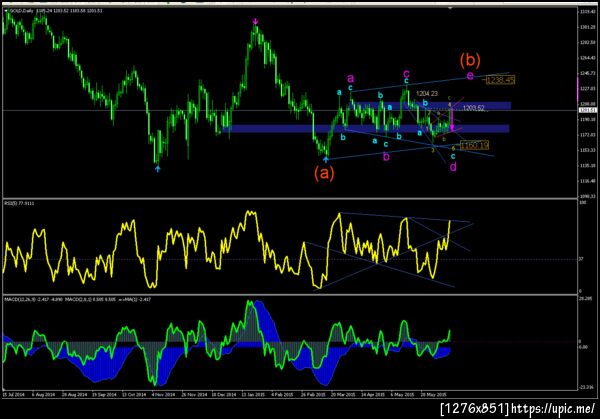The height and width of the screenshot is (419, 600).
Task: Click the 13 Jan 2015 date label
Action: (253, 394)
